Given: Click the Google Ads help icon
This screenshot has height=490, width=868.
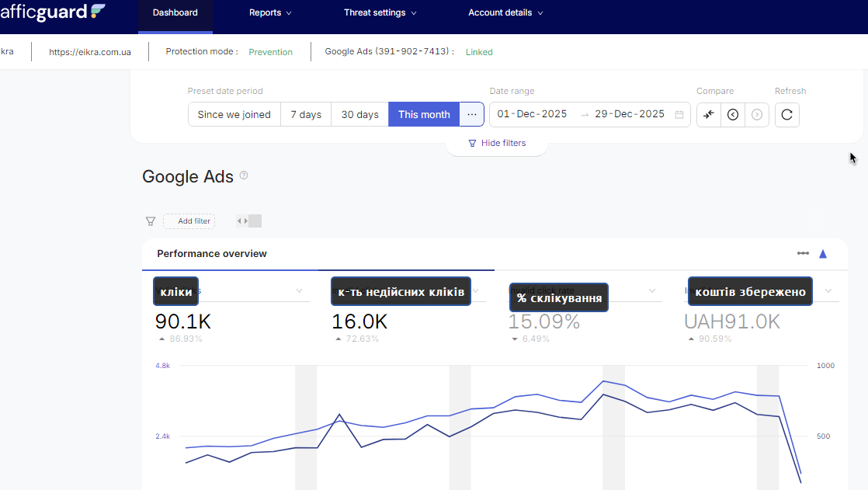Looking at the screenshot, I should pos(244,175).
